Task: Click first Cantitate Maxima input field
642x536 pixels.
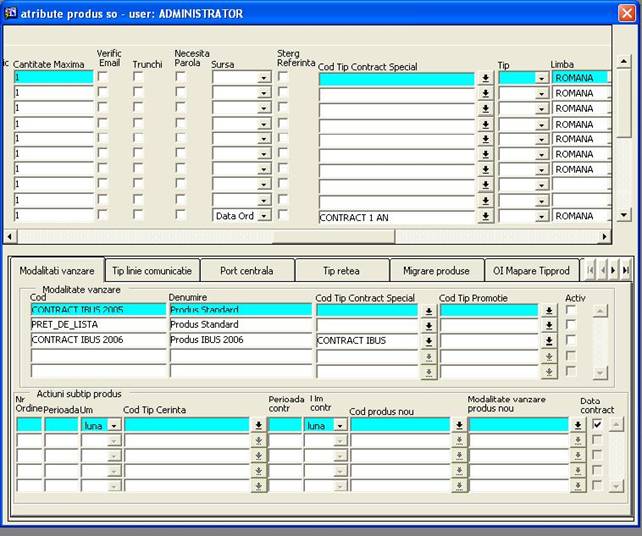Action: click(52, 78)
